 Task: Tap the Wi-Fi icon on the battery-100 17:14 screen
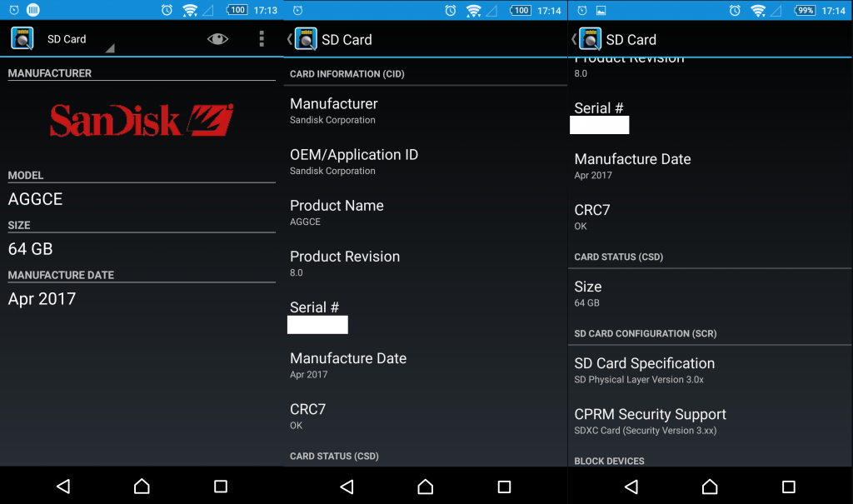[474, 10]
